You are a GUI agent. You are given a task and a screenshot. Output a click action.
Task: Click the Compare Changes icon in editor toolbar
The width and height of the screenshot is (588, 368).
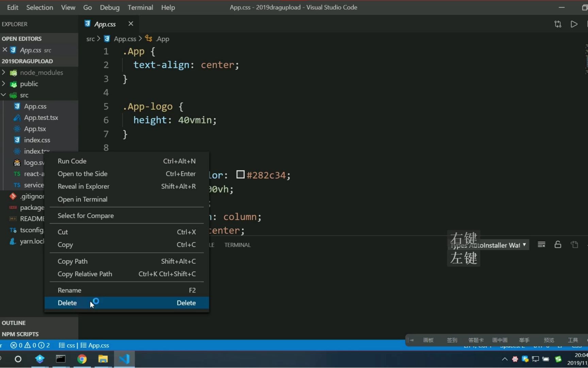pos(558,24)
